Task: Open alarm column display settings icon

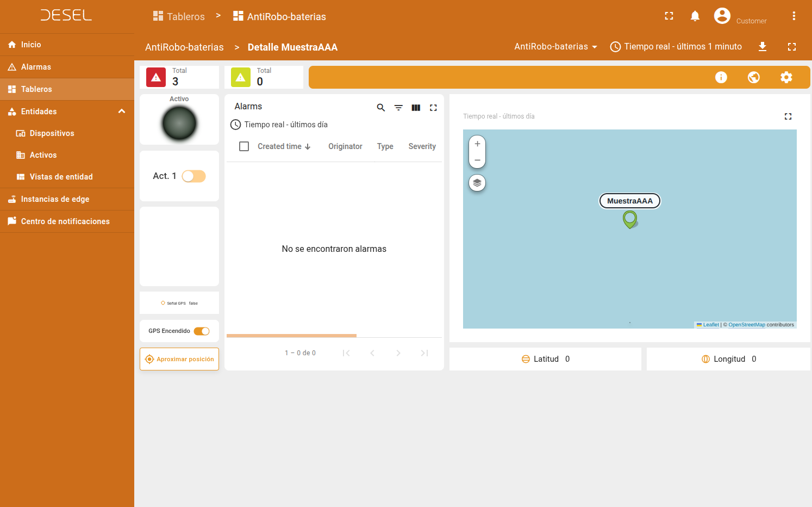Action: pyautogui.click(x=416, y=108)
